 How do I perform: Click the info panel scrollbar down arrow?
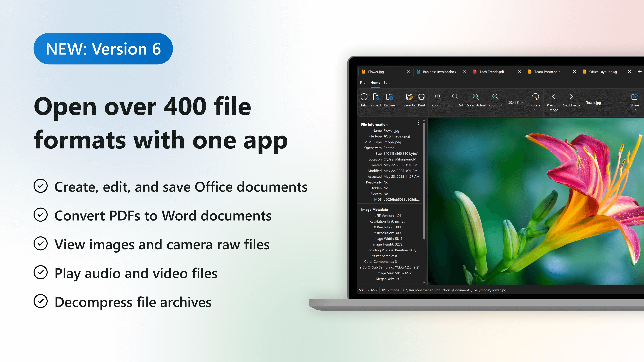coord(424,283)
